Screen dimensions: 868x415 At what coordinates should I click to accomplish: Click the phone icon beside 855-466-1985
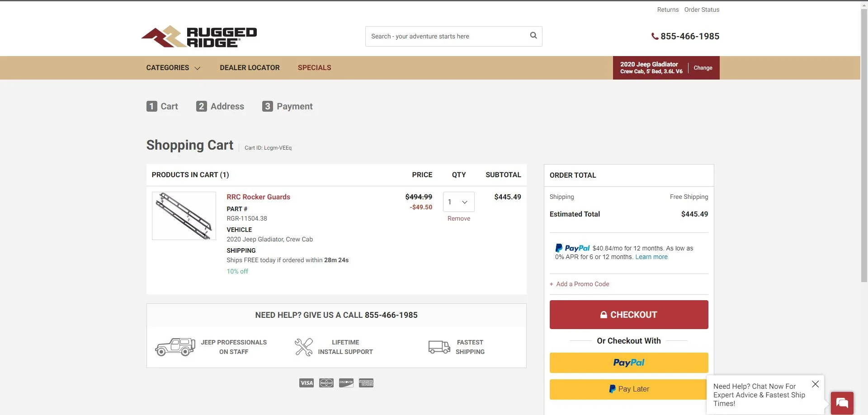tap(655, 37)
